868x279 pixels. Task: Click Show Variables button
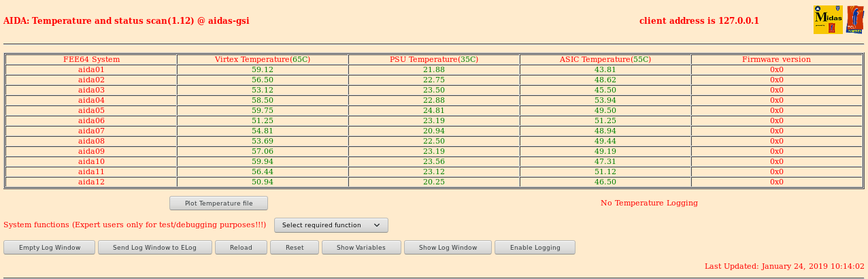click(361, 248)
